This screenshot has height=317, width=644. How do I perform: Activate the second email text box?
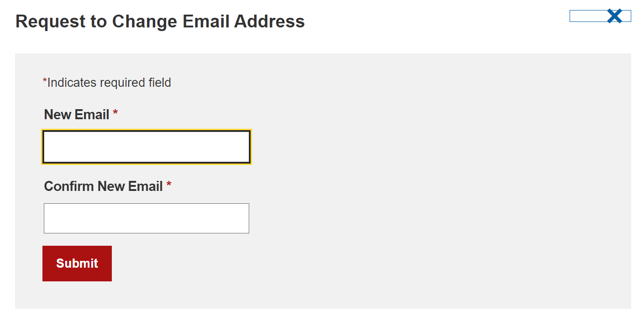(147, 218)
